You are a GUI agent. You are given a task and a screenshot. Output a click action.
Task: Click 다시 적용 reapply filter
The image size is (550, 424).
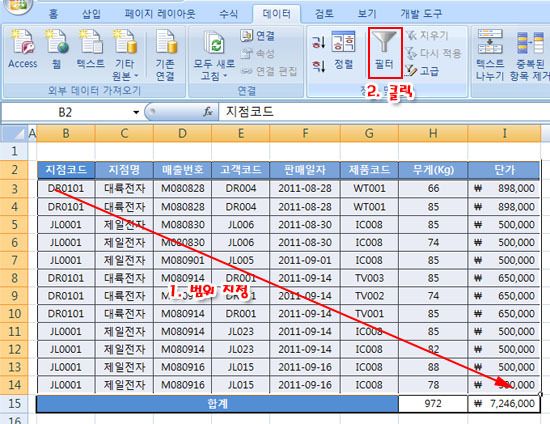coord(434,53)
